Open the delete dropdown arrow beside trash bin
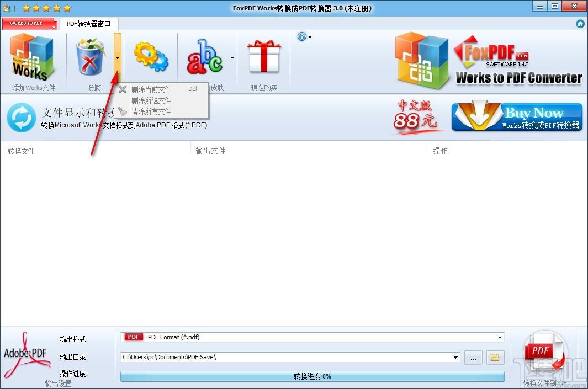Viewport: 588px width, 389px height. click(x=118, y=58)
